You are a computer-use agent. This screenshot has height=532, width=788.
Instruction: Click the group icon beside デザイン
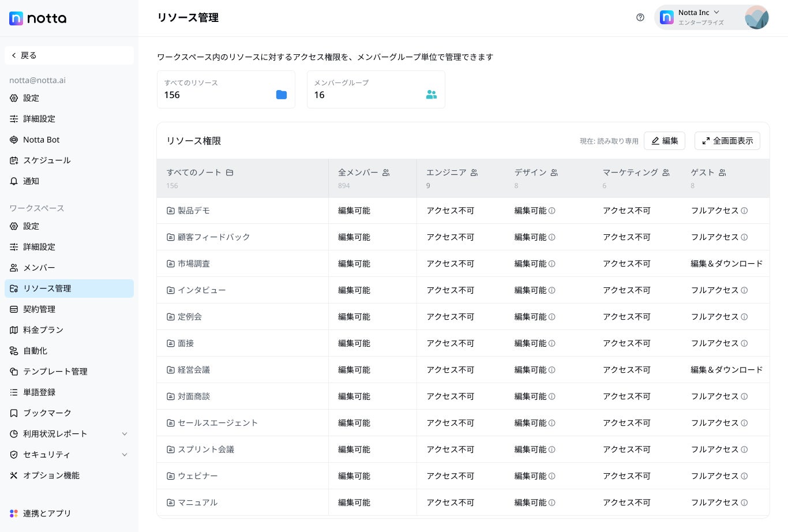554,173
